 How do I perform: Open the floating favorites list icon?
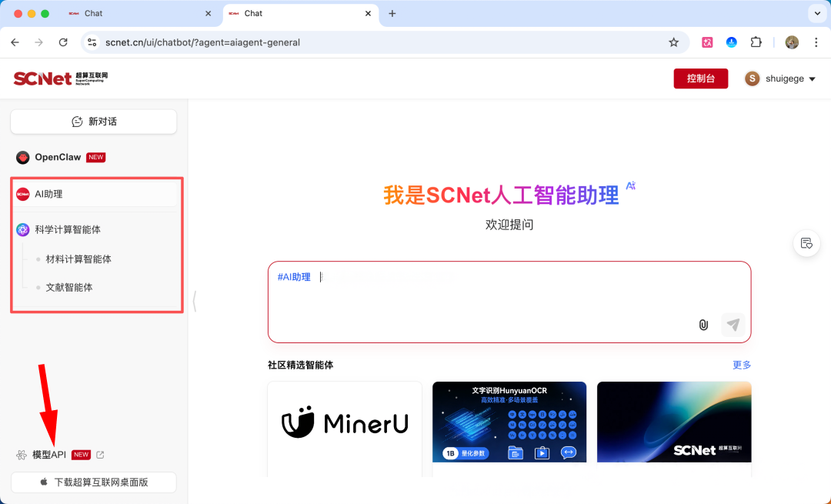tap(806, 243)
